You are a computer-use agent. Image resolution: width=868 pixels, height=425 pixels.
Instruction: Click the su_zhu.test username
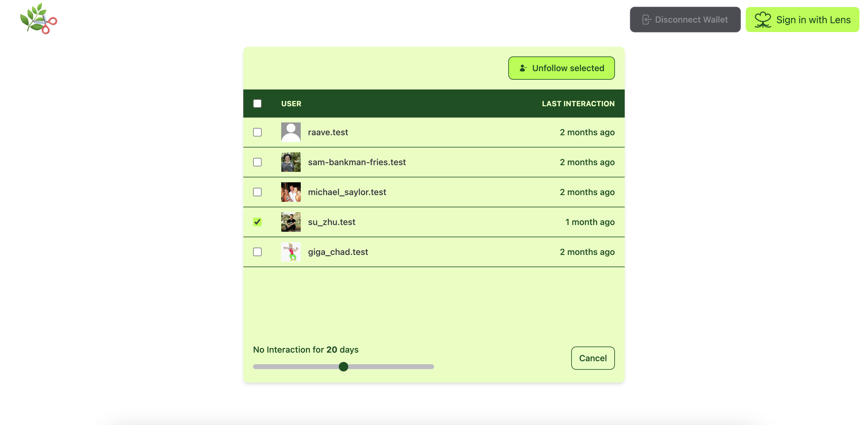tap(332, 222)
